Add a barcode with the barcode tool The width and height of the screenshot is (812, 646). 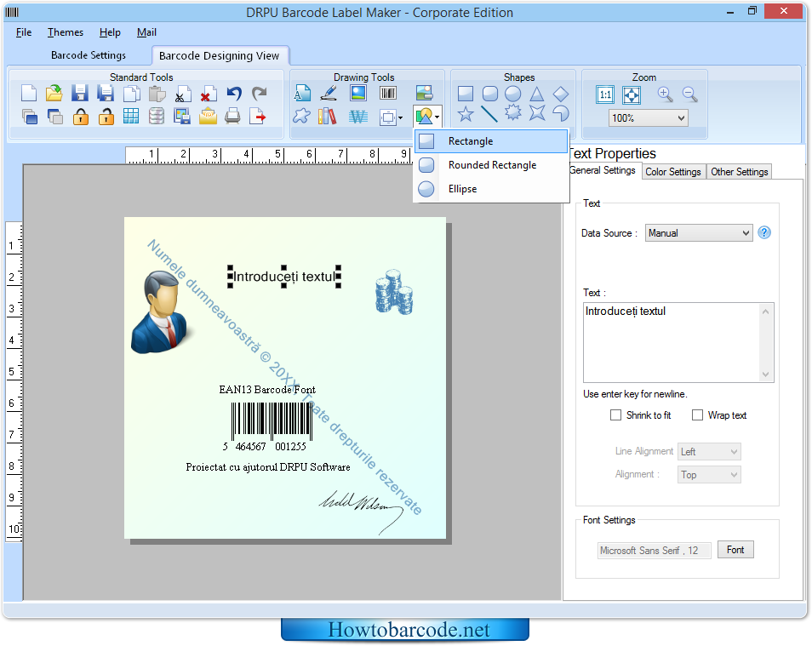tap(388, 94)
